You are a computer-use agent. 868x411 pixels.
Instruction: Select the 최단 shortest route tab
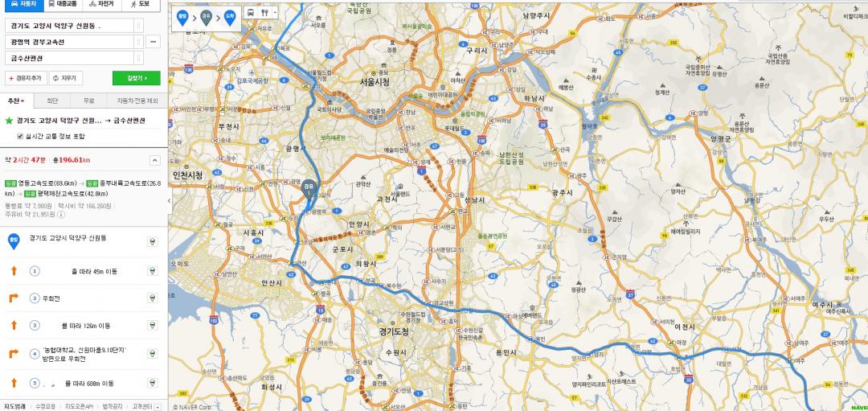[x=52, y=101]
